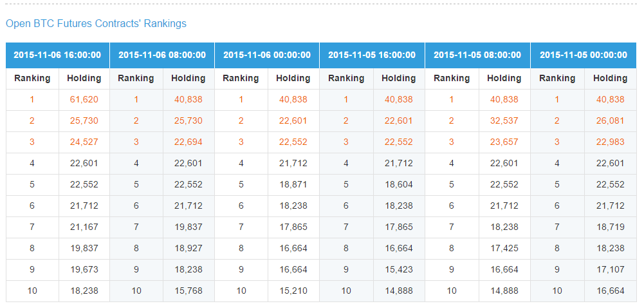Click rank 2 under 2015-11-05 16:00:00
This screenshot has width=644, height=306.
pyautogui.click(x=346, y=121)
